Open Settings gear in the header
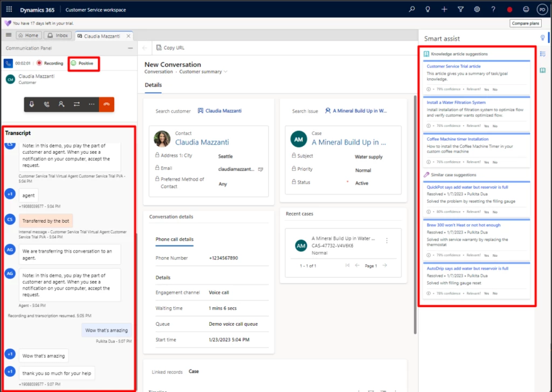Screen dimensions: 552x392 coord(477,9)
